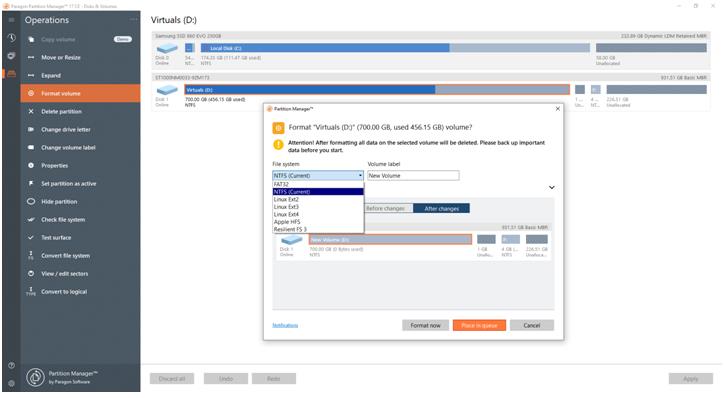724x398 pixels.
Task: Choose Apple HFS file system
Action: (318, 222)
